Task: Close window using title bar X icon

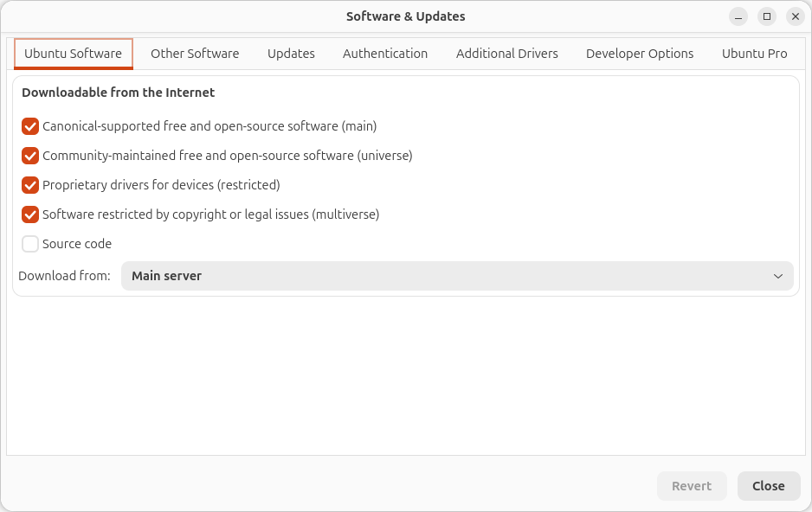Action: point(796,16)
